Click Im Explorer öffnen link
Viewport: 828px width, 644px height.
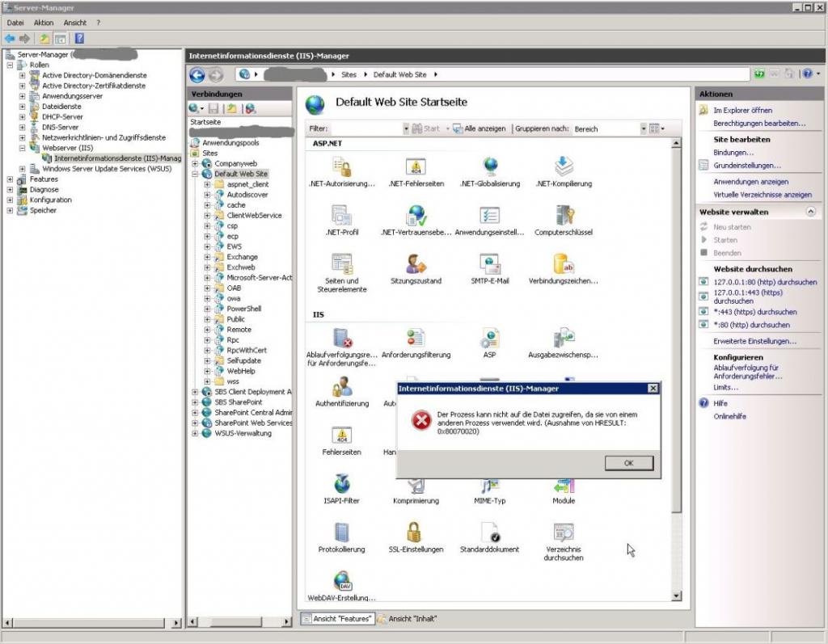[x=742, y=111]
